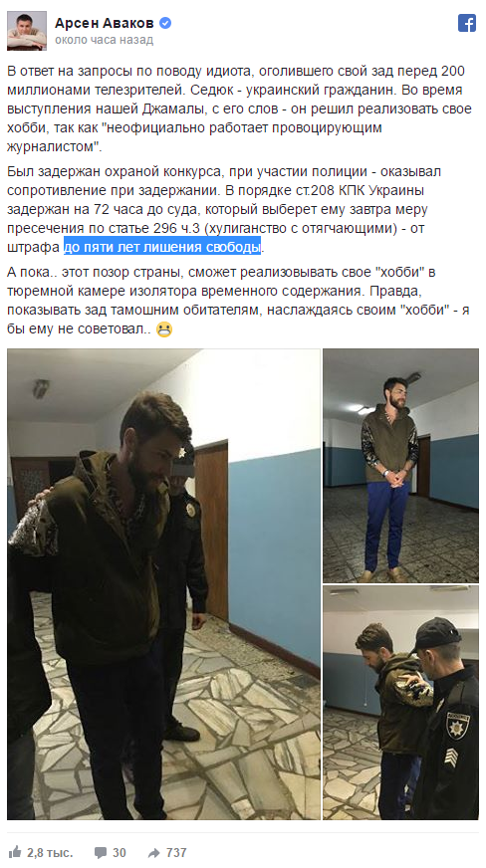Open the author name Арсен Аваков
The width and height of the screenshot is (486, 868).
[x=104, y=23]
